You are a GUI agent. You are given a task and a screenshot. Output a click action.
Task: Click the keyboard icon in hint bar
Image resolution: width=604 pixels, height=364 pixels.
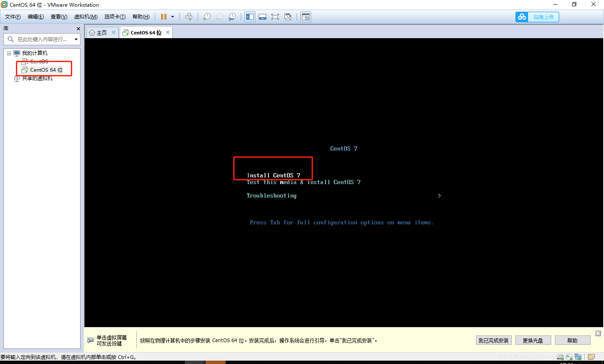pyautogui.click(x=91, y=340)
